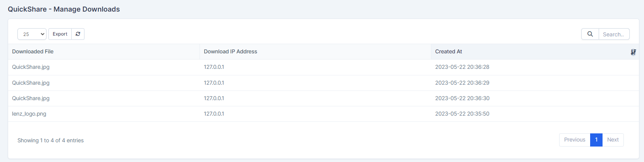Viewport: 644px width, 162px height.
Task: Go to the Previous page
Action: click(x=574, y=140)
